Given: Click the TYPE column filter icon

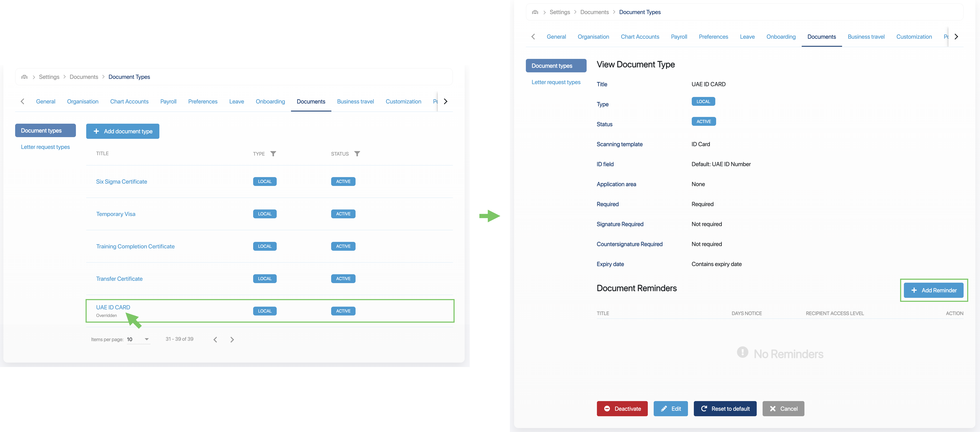Looking at the screenshot, I should [x=273, y=154].
